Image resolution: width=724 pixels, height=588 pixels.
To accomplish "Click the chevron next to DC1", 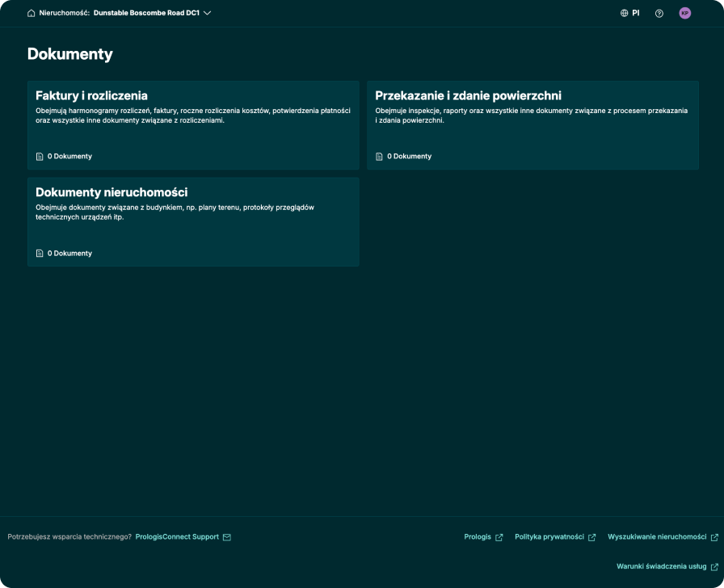I will pyautogui.click(x=208, y=13).
